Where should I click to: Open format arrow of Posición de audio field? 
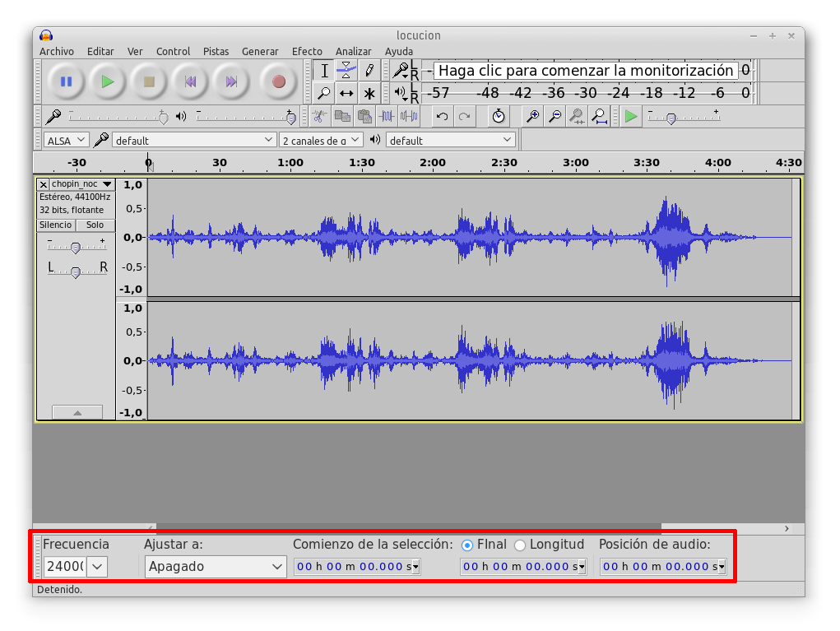722,566
